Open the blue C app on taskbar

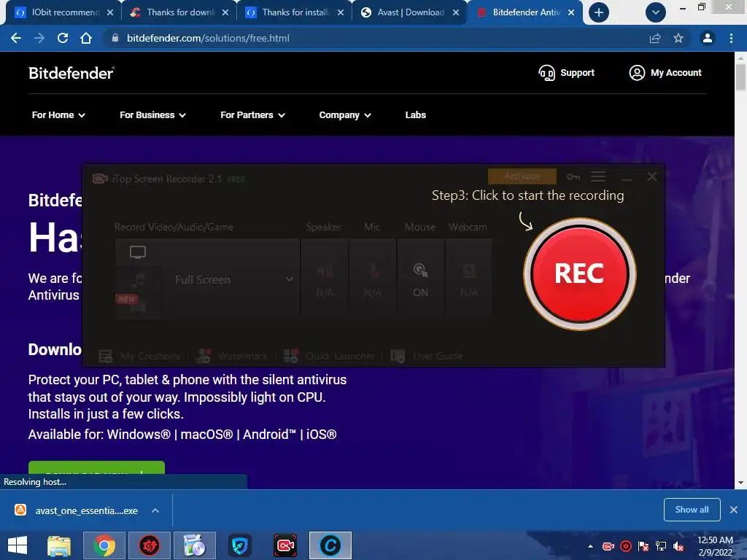[330, 545]
